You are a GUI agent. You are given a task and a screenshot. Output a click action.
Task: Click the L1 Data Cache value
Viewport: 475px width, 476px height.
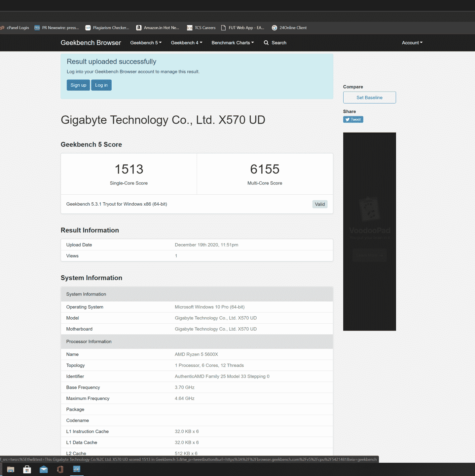pos(187,443)
